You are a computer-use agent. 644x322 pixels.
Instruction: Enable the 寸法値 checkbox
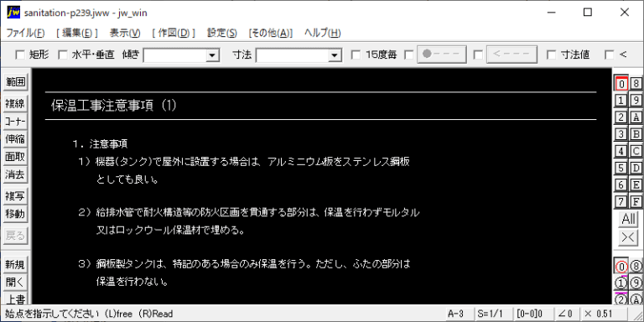click(x=552, y=55)
